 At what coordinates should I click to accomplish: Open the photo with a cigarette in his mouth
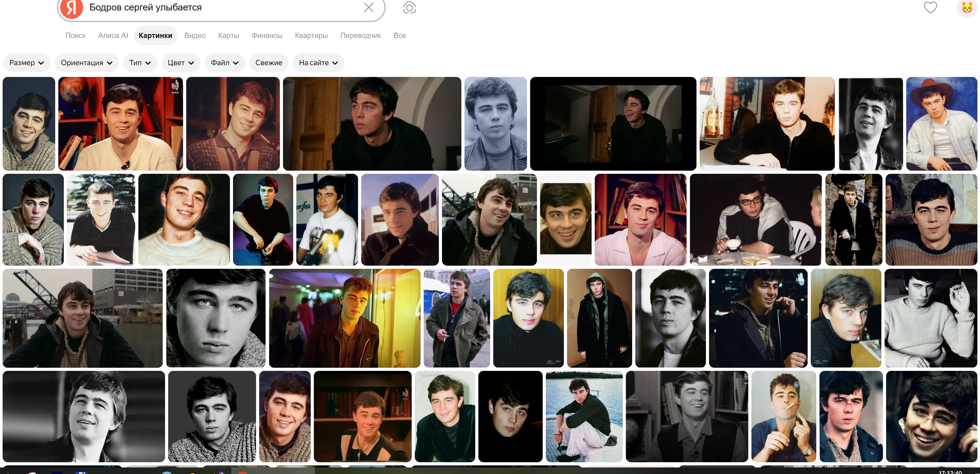[784, 416]
